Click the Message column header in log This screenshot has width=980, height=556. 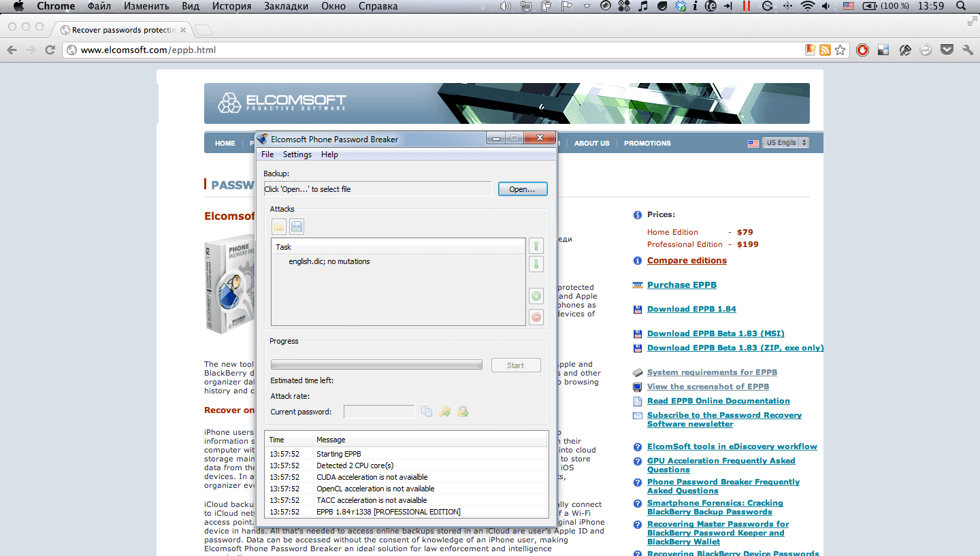pos(430,440)
